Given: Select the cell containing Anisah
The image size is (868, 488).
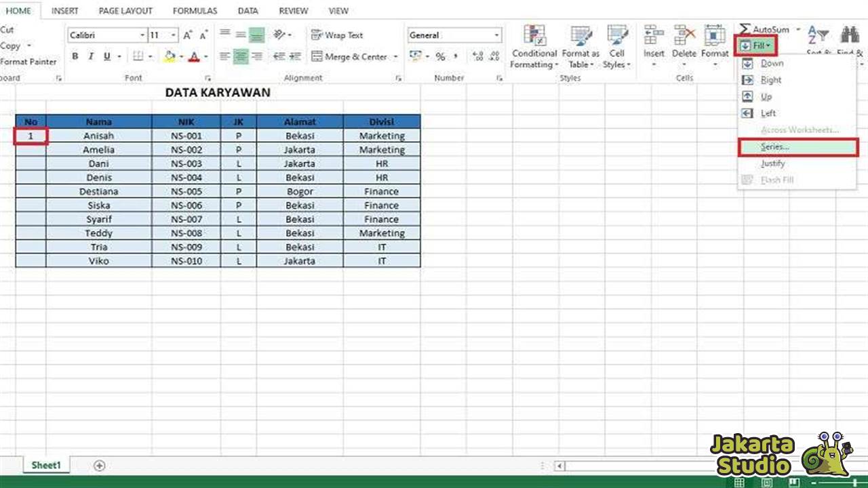Looking at the screenshot, I should pyautogui.click(x=99, y=135).
